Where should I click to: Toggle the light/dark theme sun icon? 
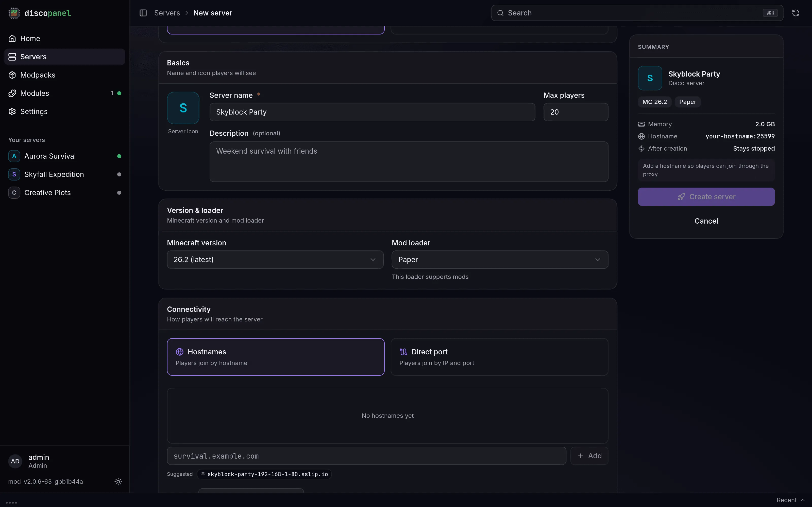click(118, 481)
